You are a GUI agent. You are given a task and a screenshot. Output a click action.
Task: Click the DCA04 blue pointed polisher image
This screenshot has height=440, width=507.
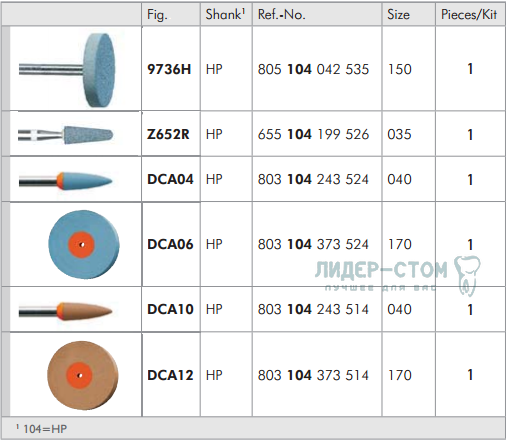coord(66,180)
